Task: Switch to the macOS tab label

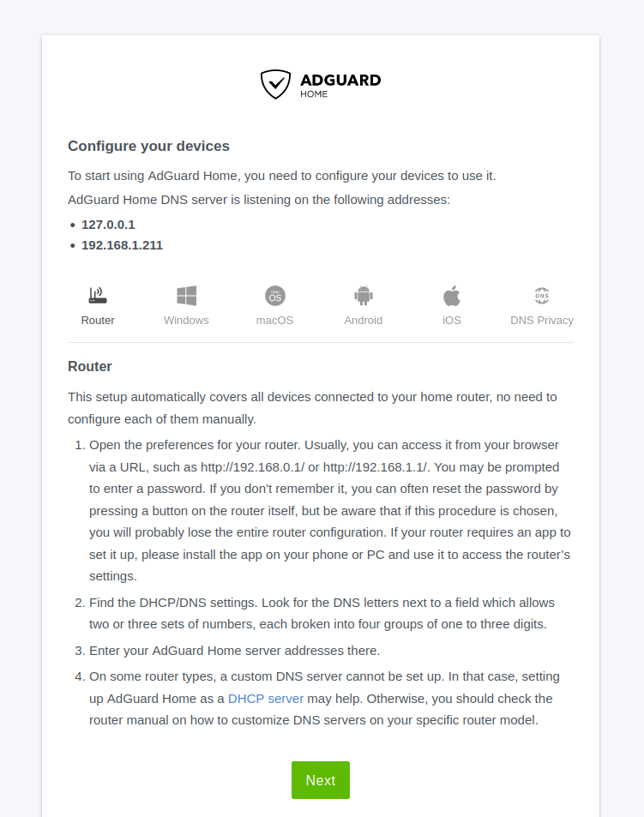Action: coord(274,321)
